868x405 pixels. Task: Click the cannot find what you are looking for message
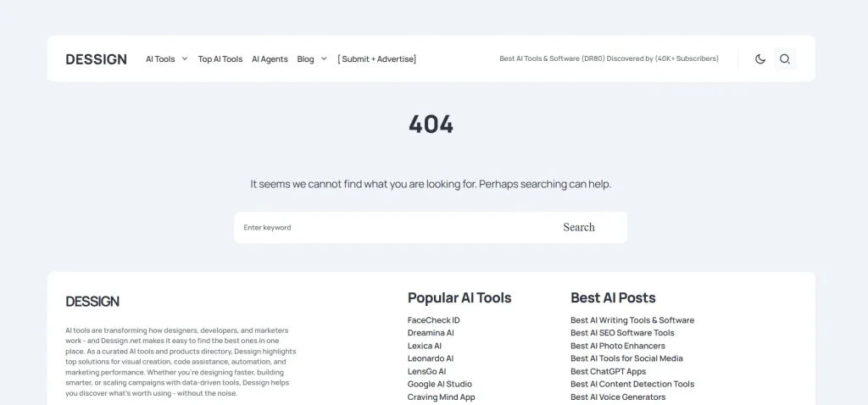pos(431,184)
